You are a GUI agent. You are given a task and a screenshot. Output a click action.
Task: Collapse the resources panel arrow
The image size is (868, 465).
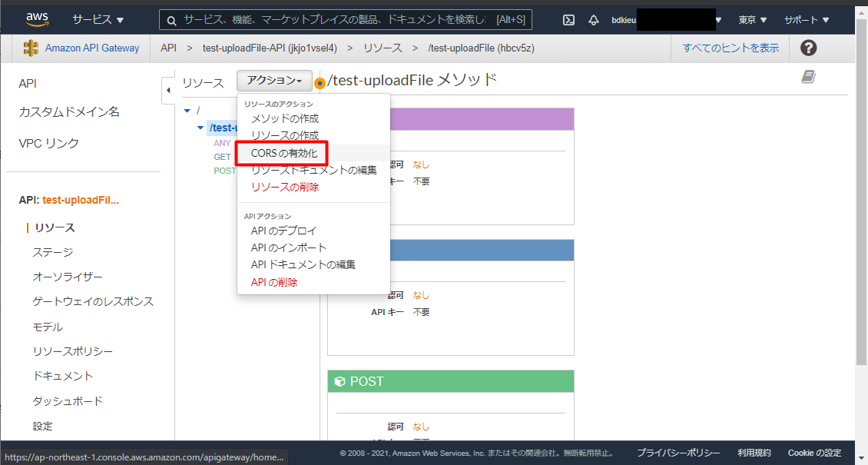point(167,89)
